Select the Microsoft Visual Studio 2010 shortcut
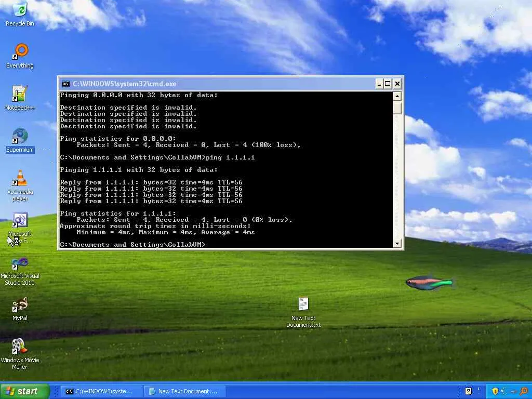Image resolution: width=532 pixels, height=399 pixels. tap(20, 271)
